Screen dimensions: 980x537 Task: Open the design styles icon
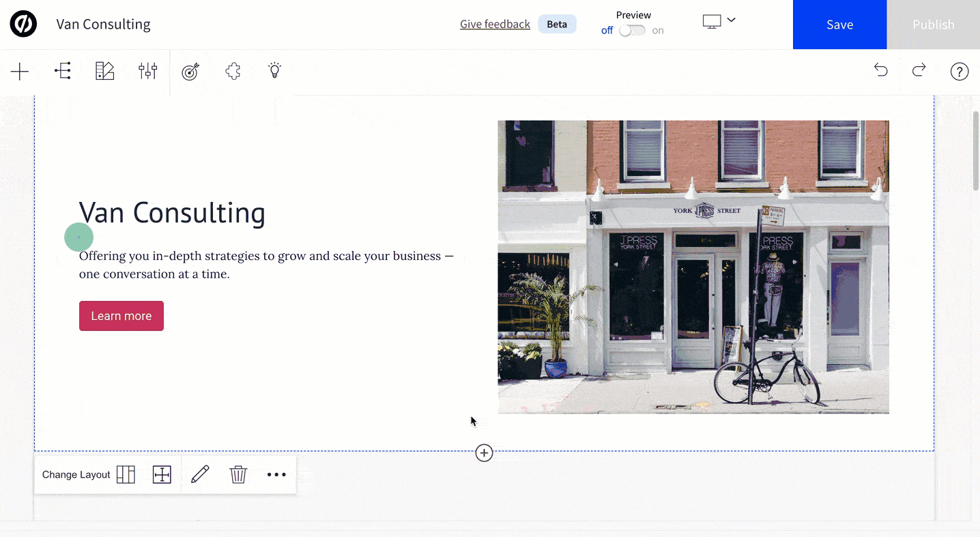click(x=104, y=71)
